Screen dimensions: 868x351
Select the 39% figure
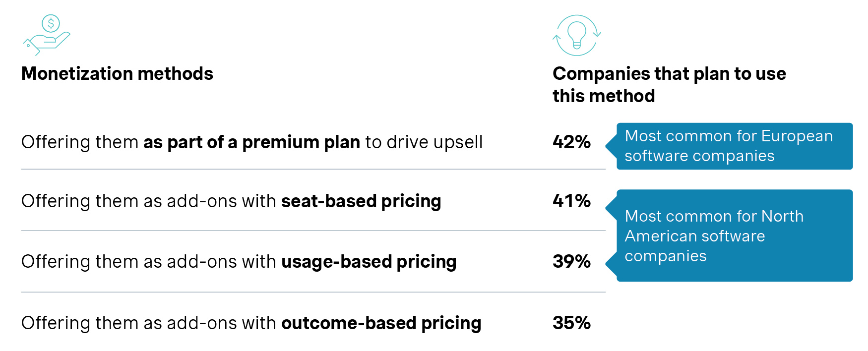[571, 262]
